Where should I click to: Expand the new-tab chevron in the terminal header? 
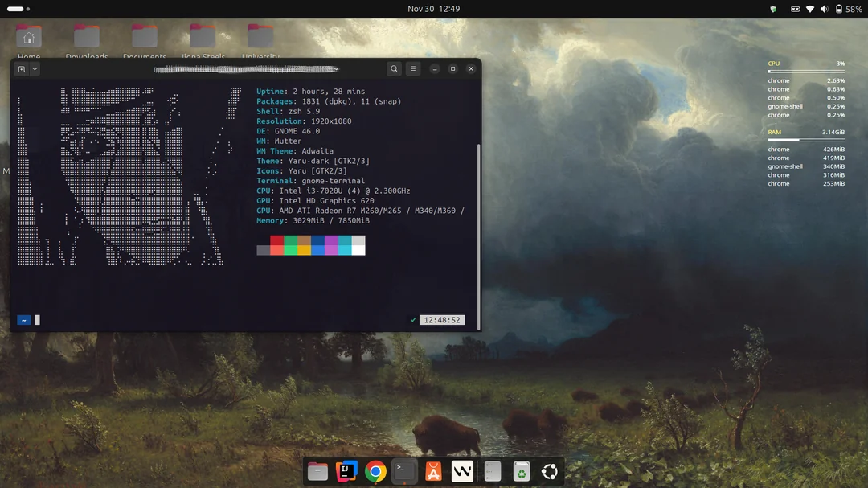point(33,68)
